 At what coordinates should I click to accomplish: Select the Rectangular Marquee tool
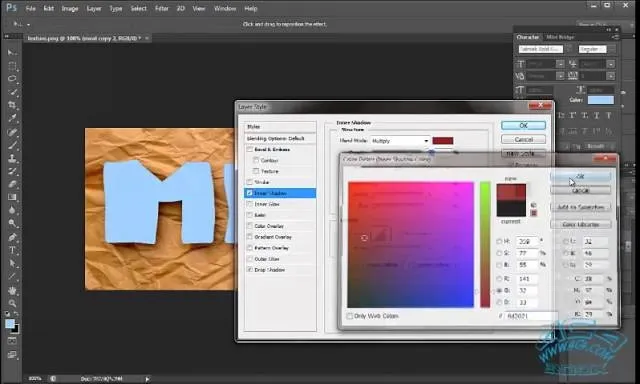pyautogui.click(x=12, y=66)
